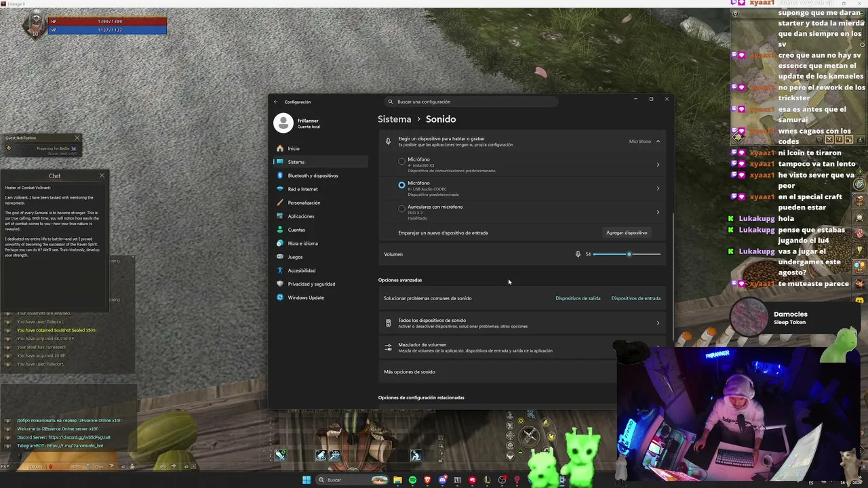
Task: Click the Accesibilidad figure icon
Action: click(x=280, y=270)
